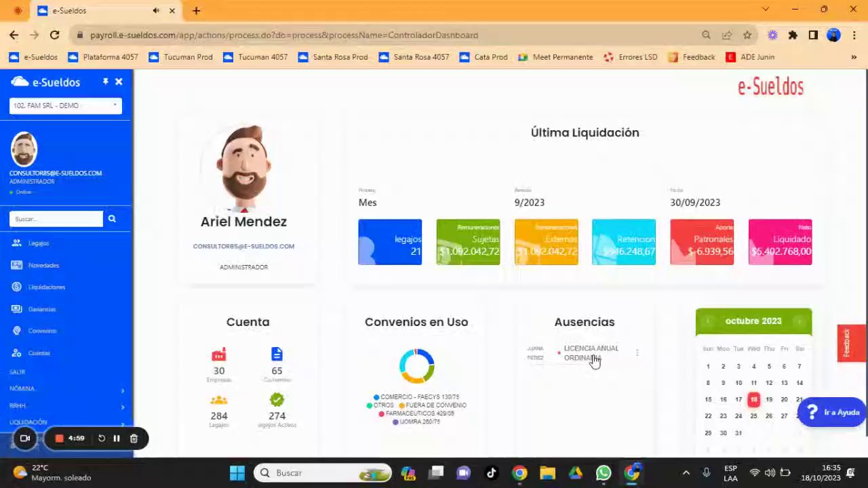
Task: Stop the screen recording
Action: (x=59, y=439)
